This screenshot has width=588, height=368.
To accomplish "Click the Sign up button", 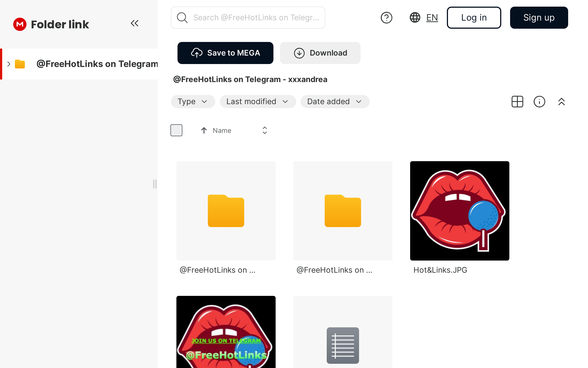I will (x=539, y=17).
